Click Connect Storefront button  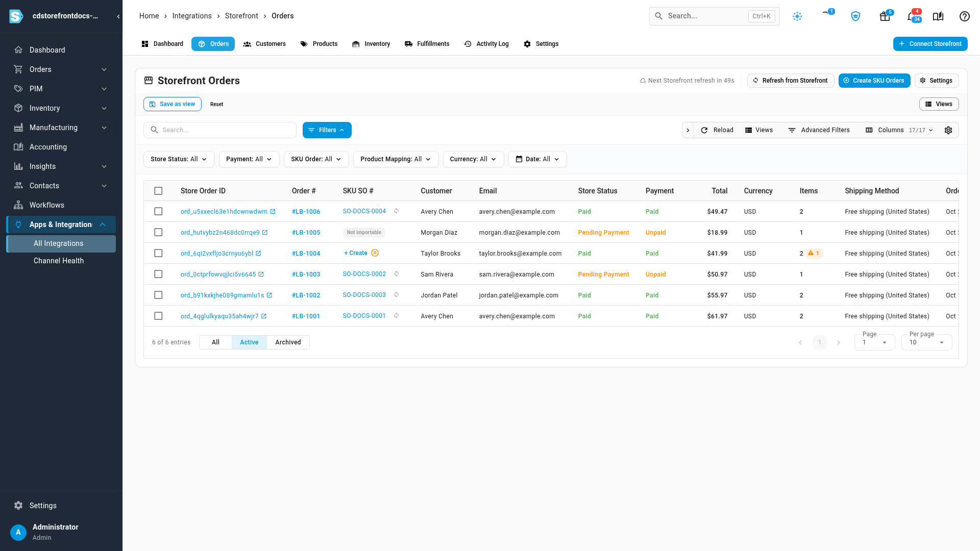click(x=930, y=44)
